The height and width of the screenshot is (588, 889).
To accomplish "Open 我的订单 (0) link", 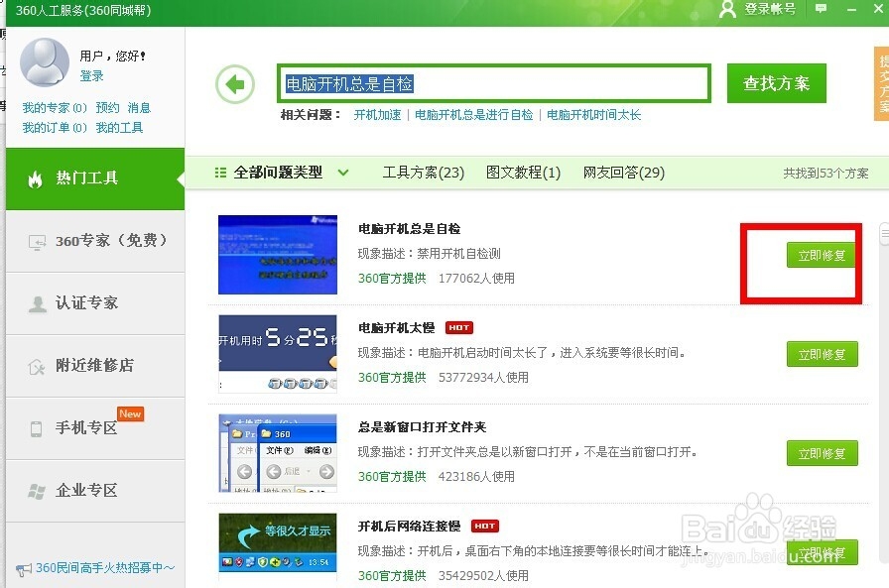I will pyautogui.click(x=55, y=128).
